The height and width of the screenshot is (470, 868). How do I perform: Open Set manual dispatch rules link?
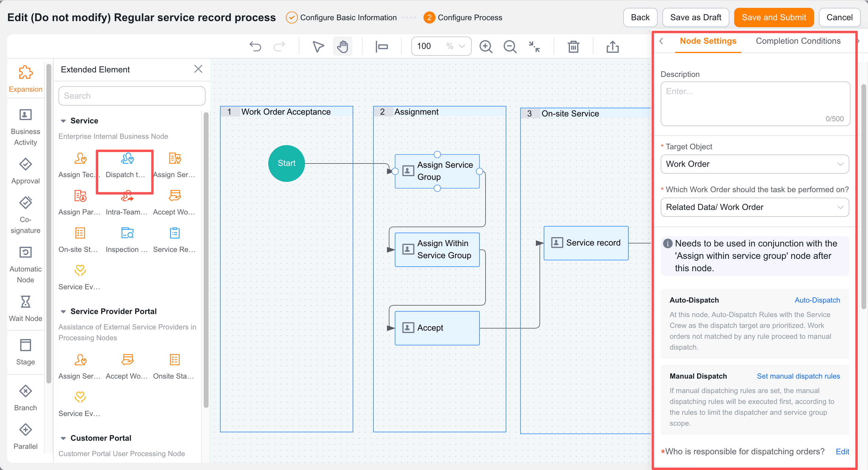(x=798, y=376)
